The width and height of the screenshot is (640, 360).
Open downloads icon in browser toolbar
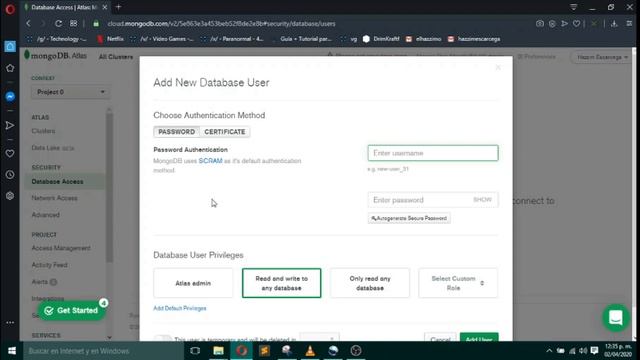[614, 24]
